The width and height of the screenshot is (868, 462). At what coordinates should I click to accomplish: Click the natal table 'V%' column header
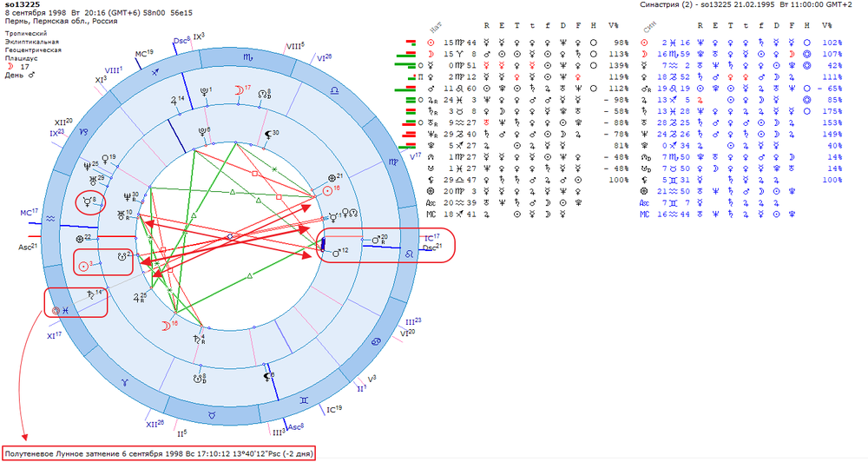614,25
